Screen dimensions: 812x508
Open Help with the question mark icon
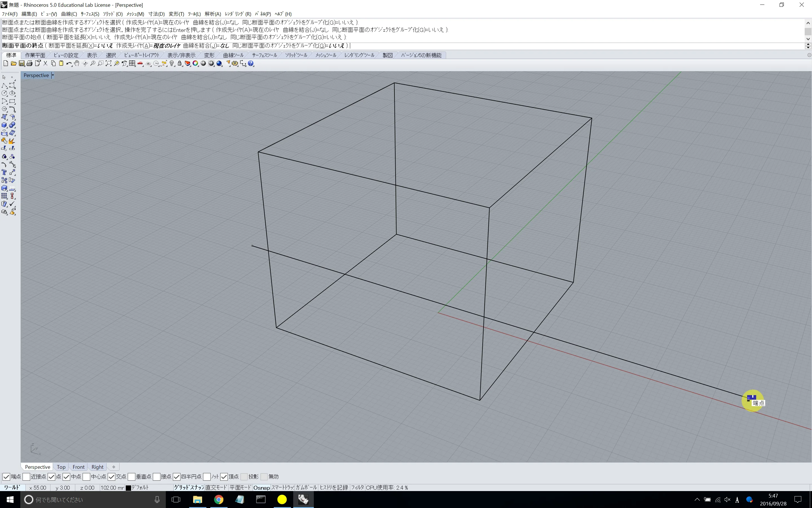(251, 63)
